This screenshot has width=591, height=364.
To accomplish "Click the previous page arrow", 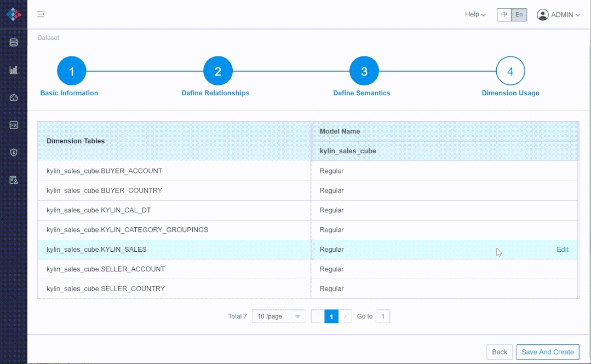I will [318, 316].
